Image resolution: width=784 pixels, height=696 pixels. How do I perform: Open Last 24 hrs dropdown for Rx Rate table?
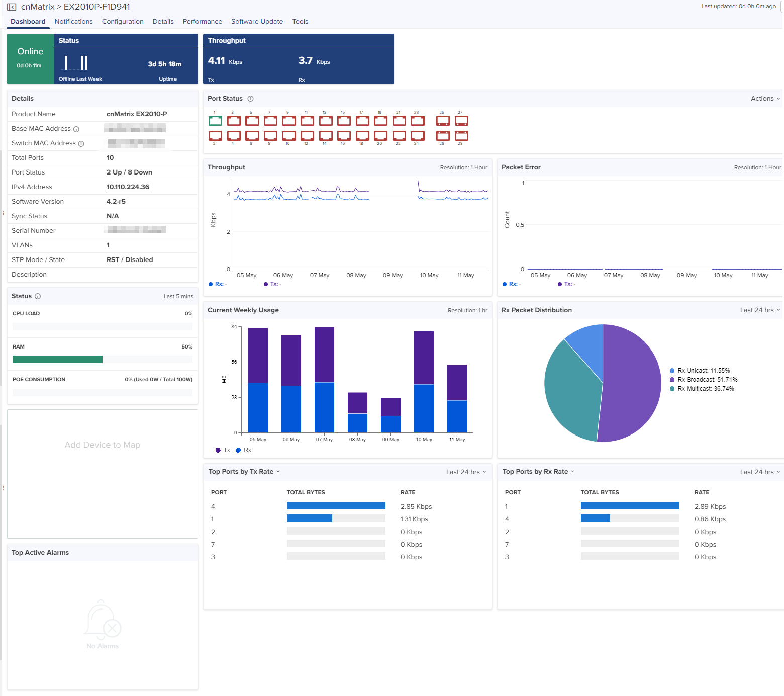pyautogui.click(x=760, y=472)
